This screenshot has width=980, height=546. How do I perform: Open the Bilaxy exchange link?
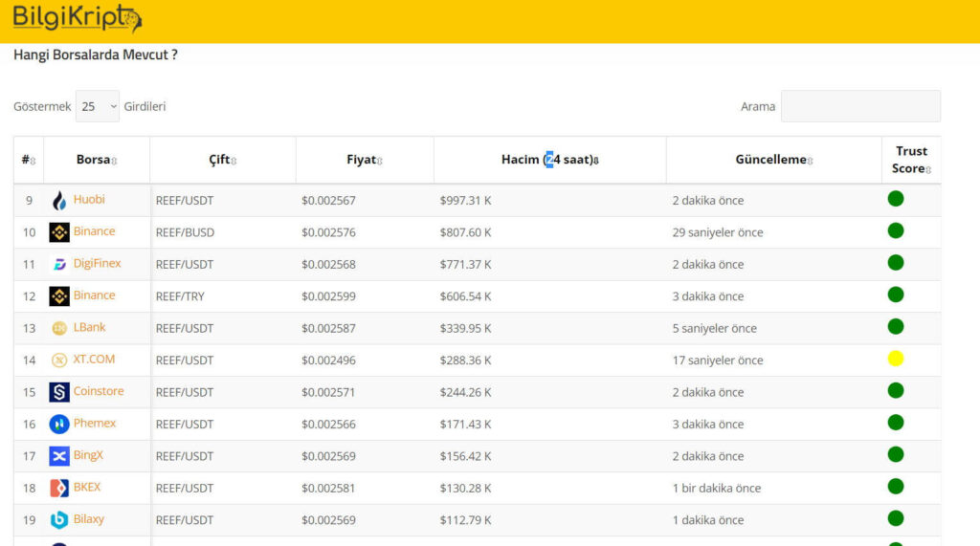coord(89,519)
